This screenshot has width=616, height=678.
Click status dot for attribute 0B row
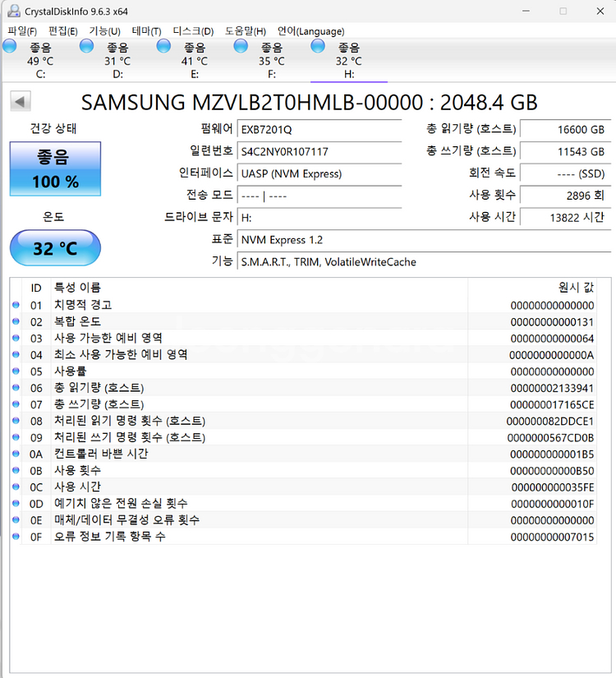16,470
